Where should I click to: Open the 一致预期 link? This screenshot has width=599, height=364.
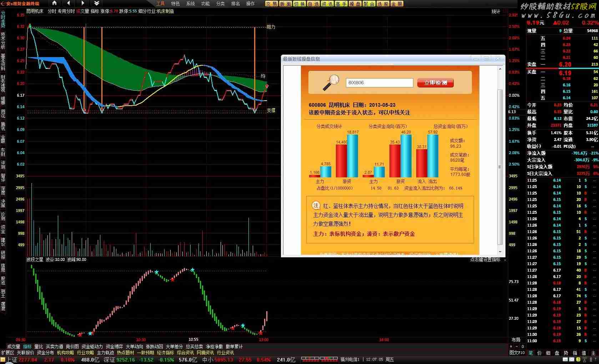pos(146,353)
